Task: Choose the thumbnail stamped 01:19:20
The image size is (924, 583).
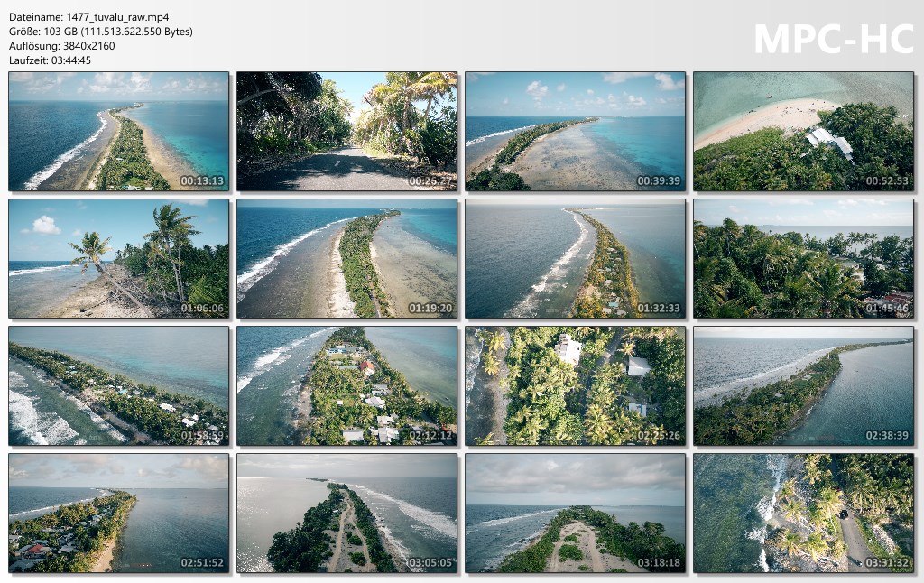Action: 347,259
